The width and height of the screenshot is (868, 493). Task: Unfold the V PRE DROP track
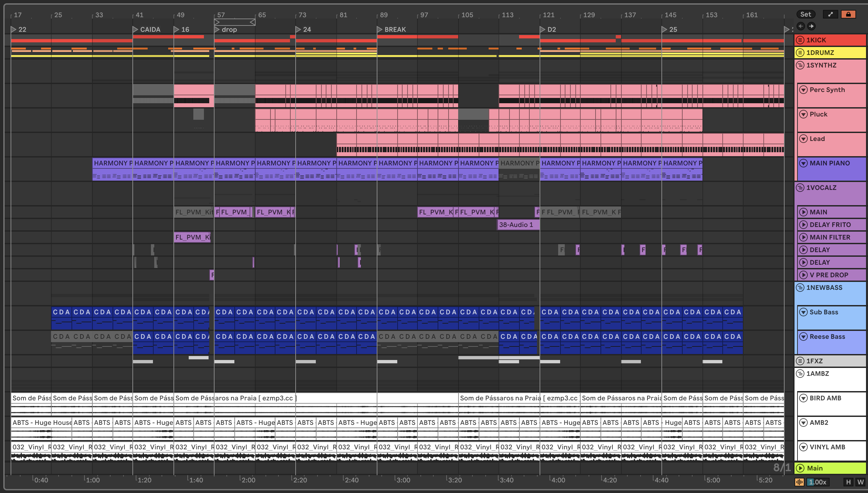click(803, 275)
